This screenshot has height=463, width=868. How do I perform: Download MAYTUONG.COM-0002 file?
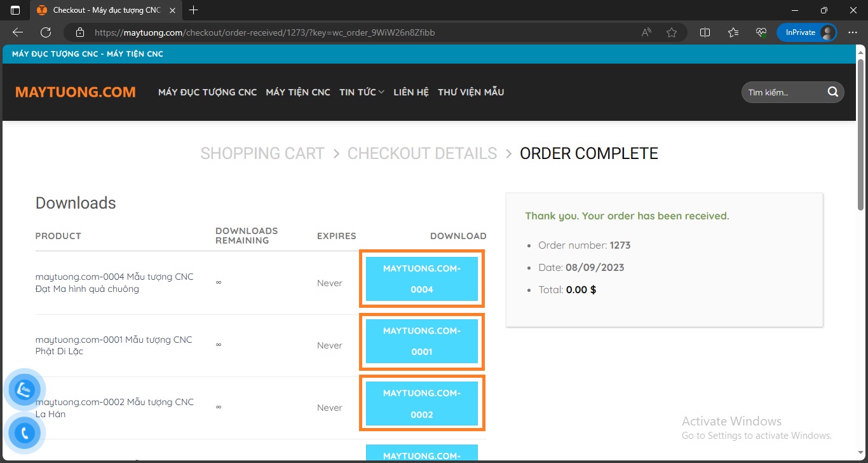[422, 403]
